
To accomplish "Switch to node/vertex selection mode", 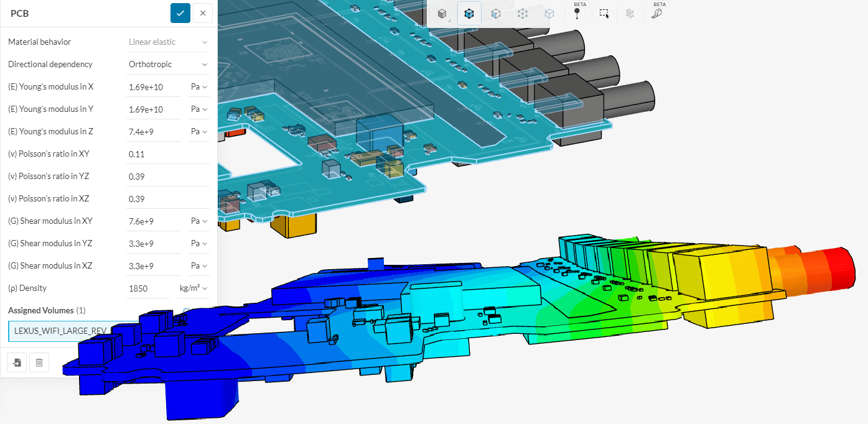I will click(x=523, y=14).
